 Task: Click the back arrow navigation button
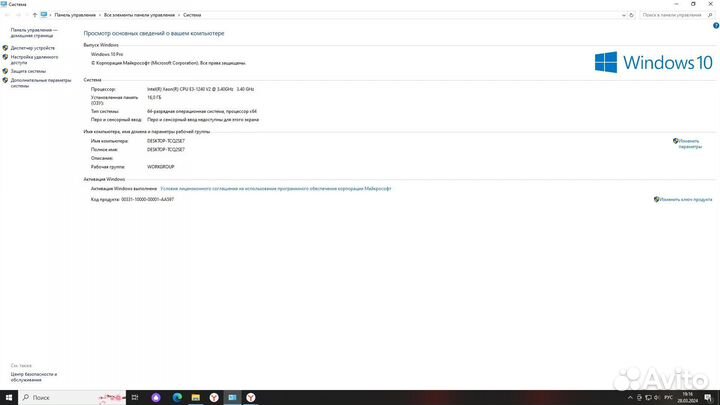[x=7, y=15]
